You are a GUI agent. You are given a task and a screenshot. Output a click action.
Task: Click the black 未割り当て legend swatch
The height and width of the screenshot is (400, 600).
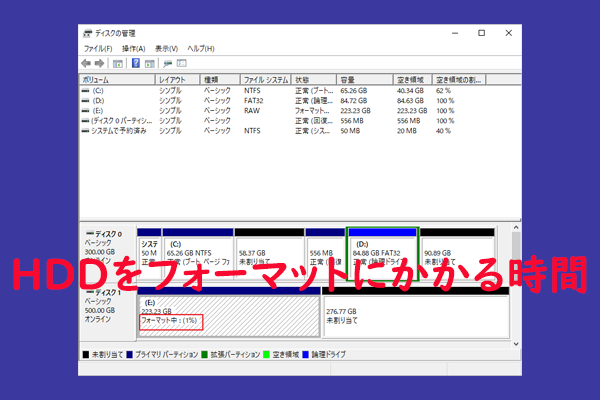[x=86, y=355]
